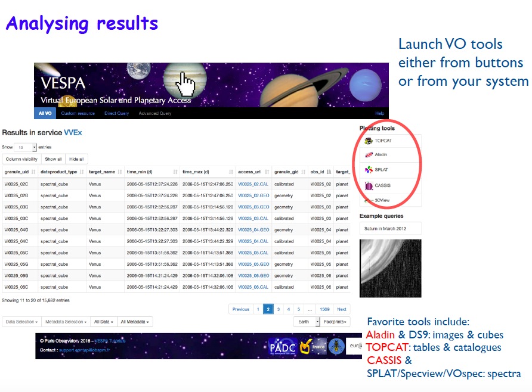Go to results page 1
This screenshot has height=392, width=532.
click(258, 309)
